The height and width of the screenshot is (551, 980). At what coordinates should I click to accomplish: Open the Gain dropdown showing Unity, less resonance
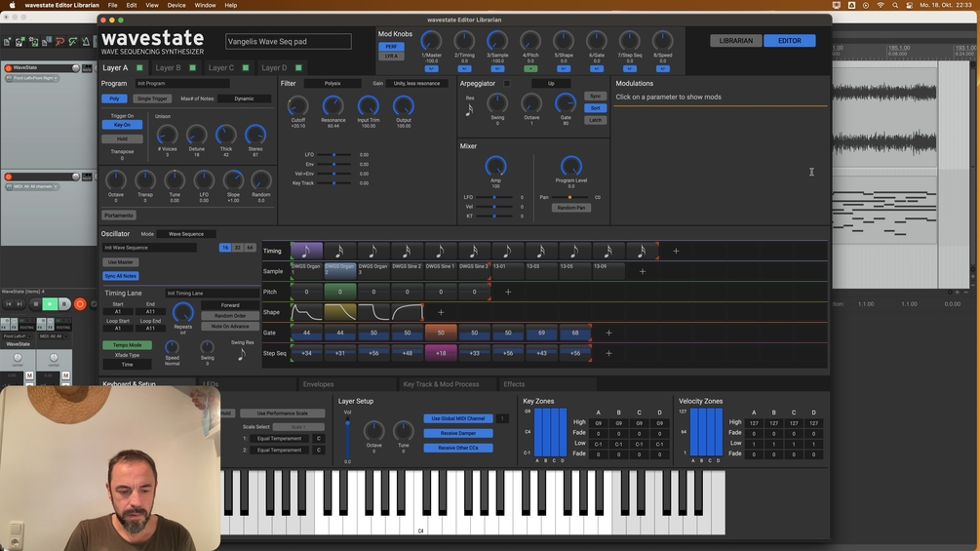click(x=416, y=83)
